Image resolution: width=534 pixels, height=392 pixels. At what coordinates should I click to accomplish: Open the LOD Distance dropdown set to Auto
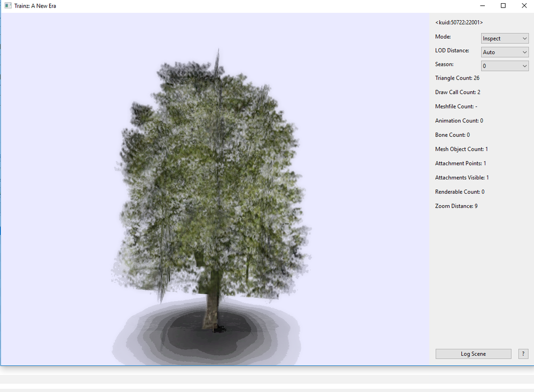click(x=505, y=52)
